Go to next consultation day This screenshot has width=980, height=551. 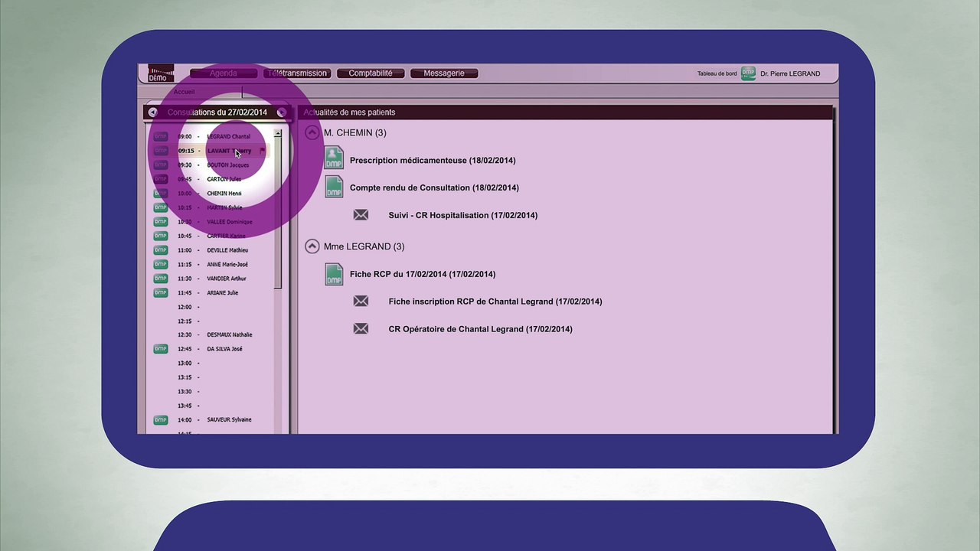282,112
